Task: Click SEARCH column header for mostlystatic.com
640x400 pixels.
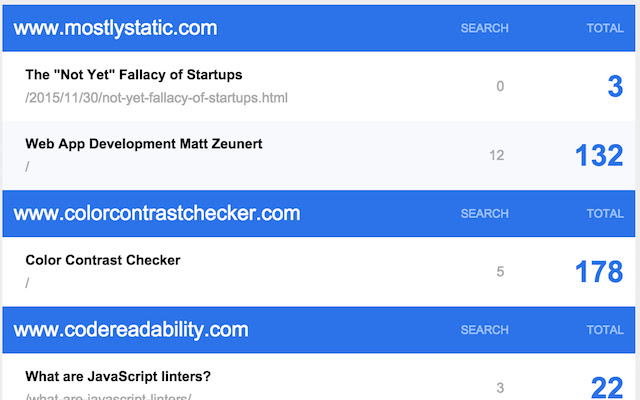Action: [484, 28]
